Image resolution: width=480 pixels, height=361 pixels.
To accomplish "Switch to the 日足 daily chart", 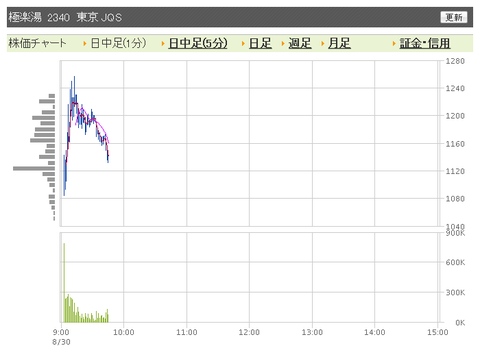I will pyautogui.click(x=260, y=43).
